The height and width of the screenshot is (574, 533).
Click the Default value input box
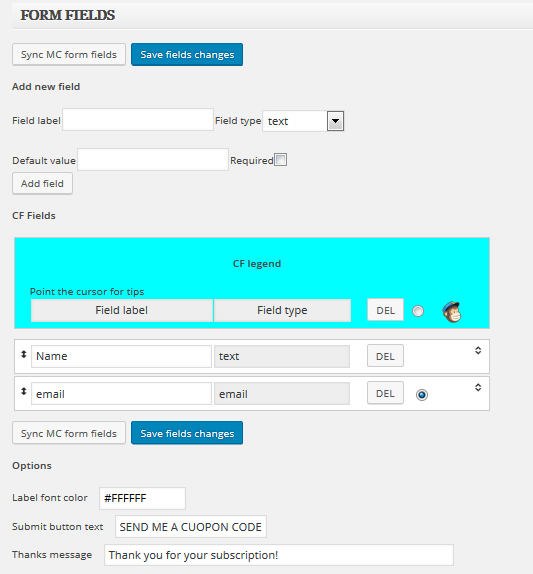(x=153, y=160)
